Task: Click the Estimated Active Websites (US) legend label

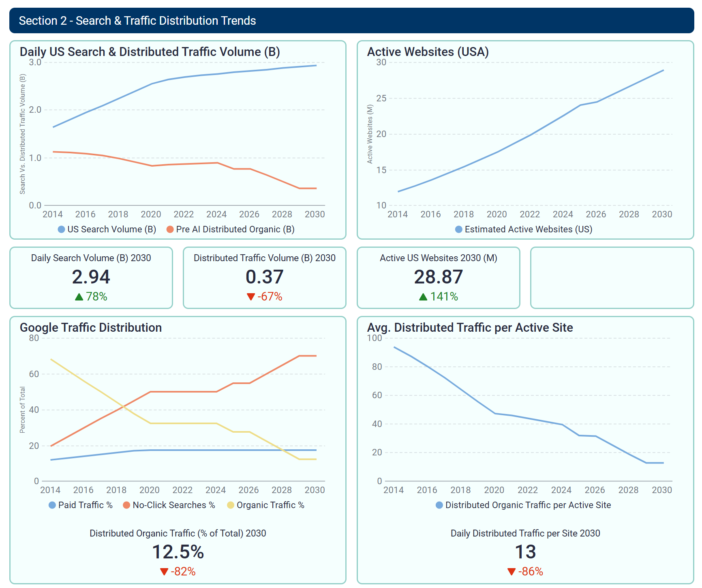Action: coord(529,230)
